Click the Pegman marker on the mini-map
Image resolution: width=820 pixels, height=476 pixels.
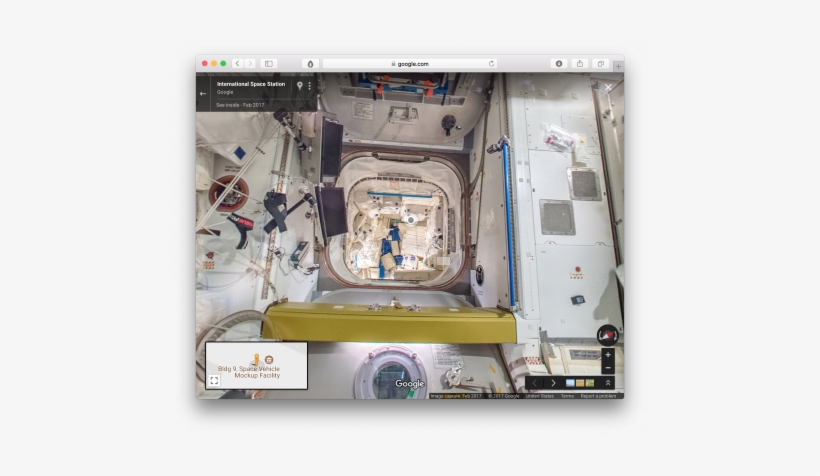256,359
